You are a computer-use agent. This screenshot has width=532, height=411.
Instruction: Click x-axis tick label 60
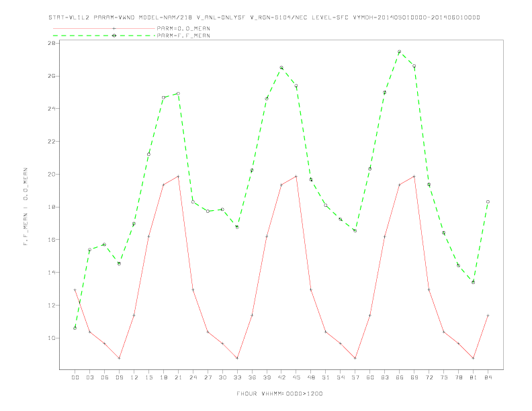pos(370,377)
